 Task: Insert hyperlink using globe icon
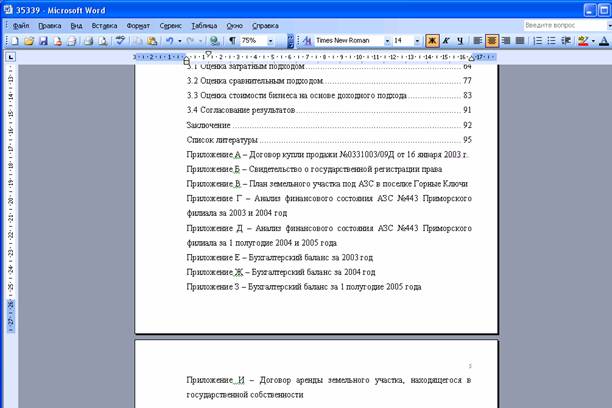pos(213,41)
